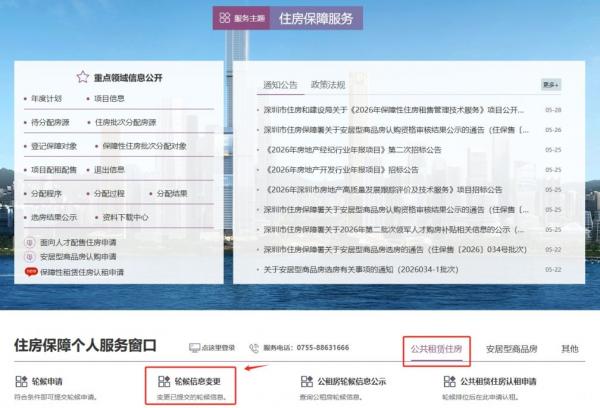Open the 项目配租配售 link
The image size is (600, 408).
coord(54,170)
